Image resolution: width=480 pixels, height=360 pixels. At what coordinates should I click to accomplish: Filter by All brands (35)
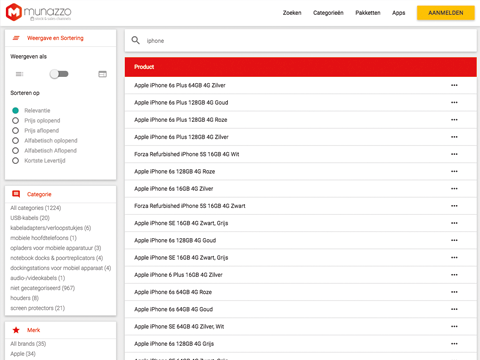[x=28, y=343]
